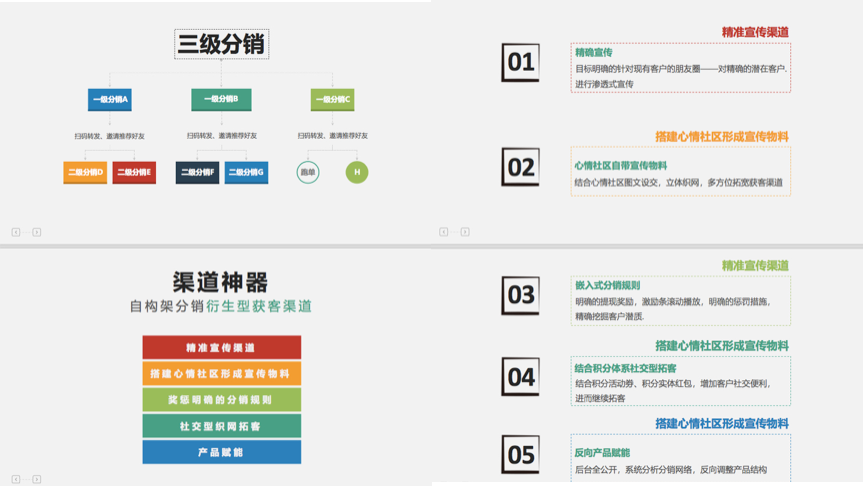Click the teal 一级分销B box
The image size is (863, 486).
pyautogui.click(x=221, y=99)
